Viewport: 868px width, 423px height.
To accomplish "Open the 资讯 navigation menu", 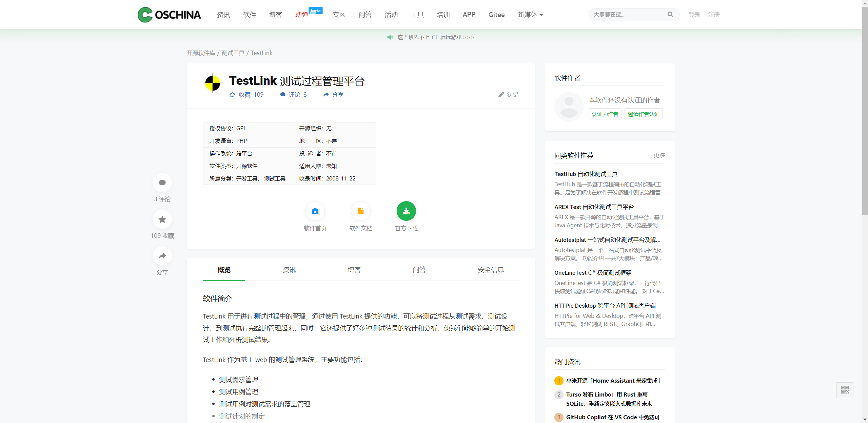I will pos(223,15).
